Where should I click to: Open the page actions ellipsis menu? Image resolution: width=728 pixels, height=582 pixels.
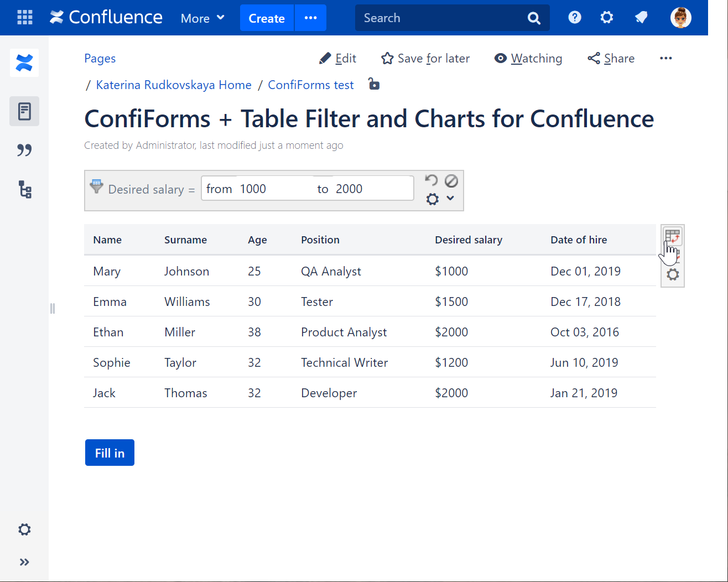[x=665, y=58]
